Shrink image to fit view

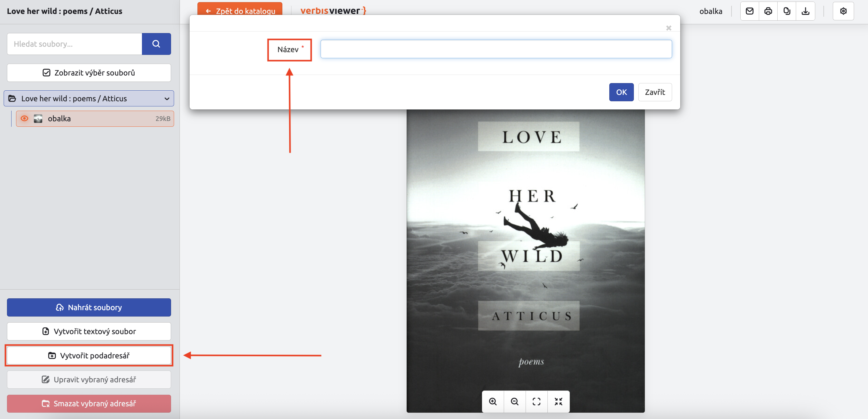(x=558, y=401)
